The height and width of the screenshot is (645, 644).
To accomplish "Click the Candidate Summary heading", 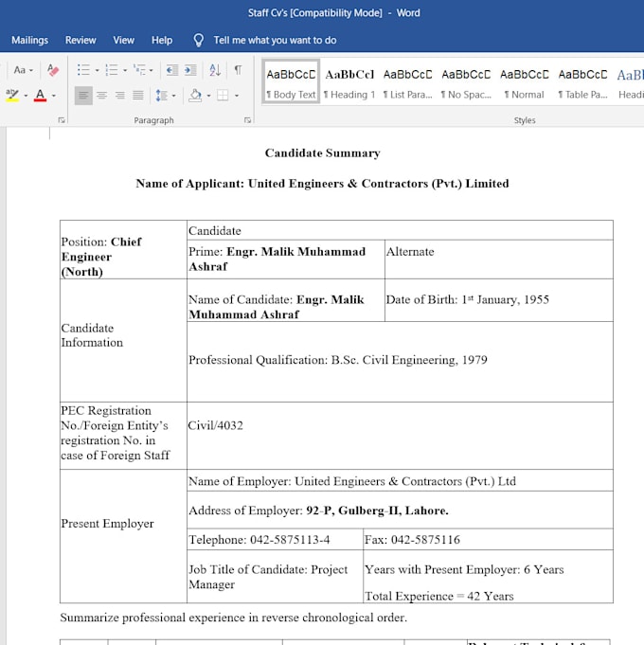I will click(322, 153).
